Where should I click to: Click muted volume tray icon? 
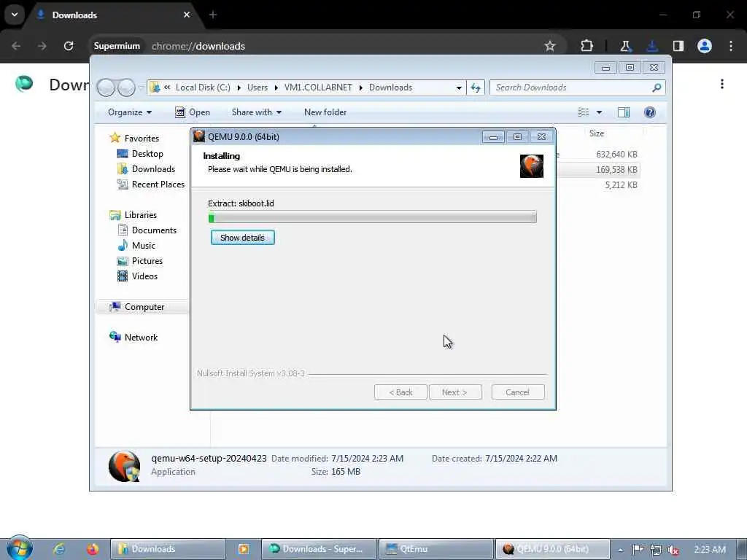(673, 550)
